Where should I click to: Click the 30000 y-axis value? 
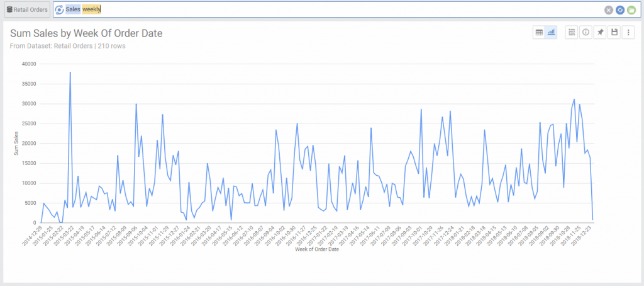point(29,104)
